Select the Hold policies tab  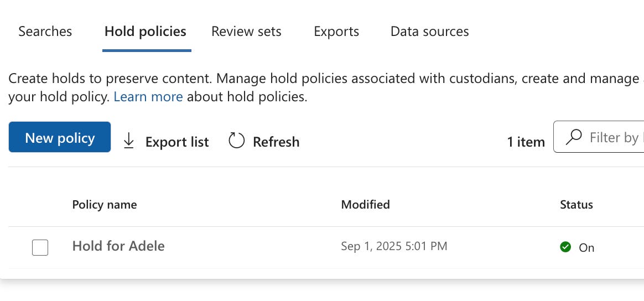146,32
